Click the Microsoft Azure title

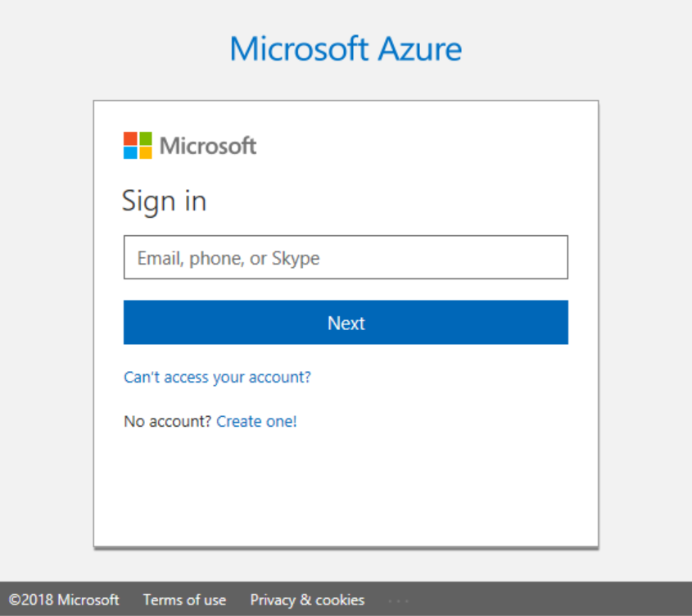[x=346, y=48]
